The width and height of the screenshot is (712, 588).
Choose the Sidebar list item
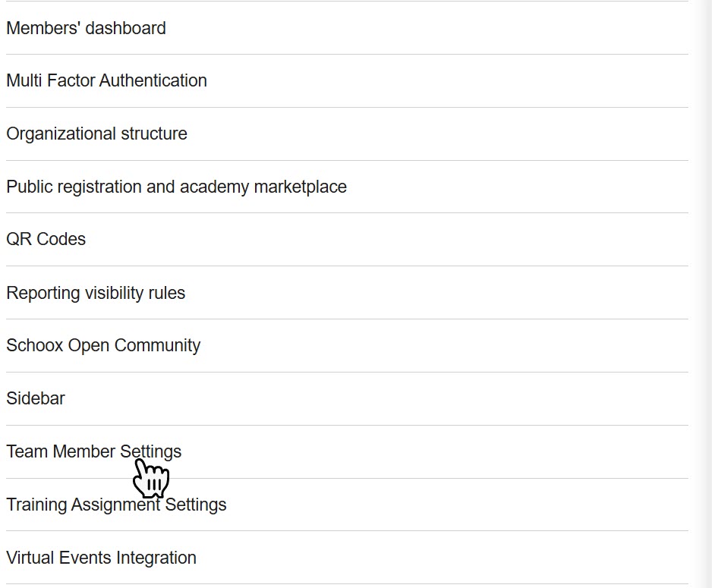point(36,398)
